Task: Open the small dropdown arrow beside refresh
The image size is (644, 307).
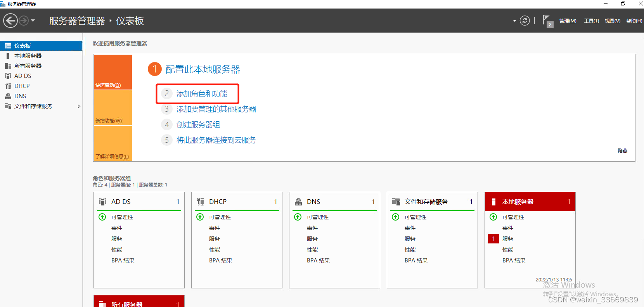Action: click(514, 21)
